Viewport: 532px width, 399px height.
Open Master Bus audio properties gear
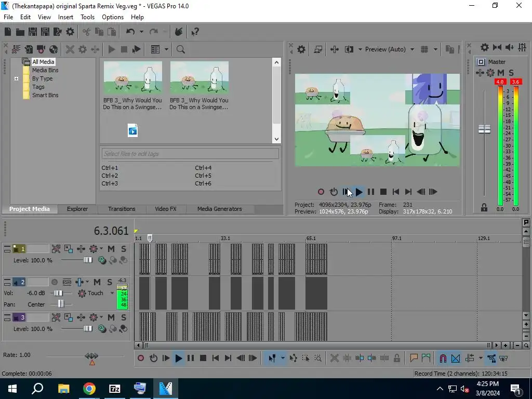coord(485,47)
